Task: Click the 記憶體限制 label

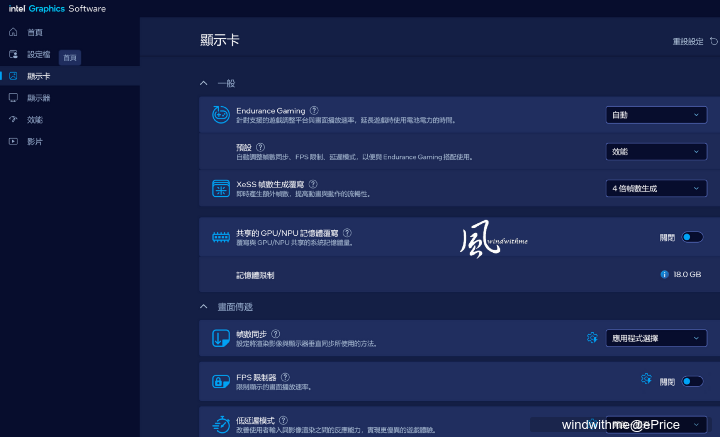Action: coord(255,275)
